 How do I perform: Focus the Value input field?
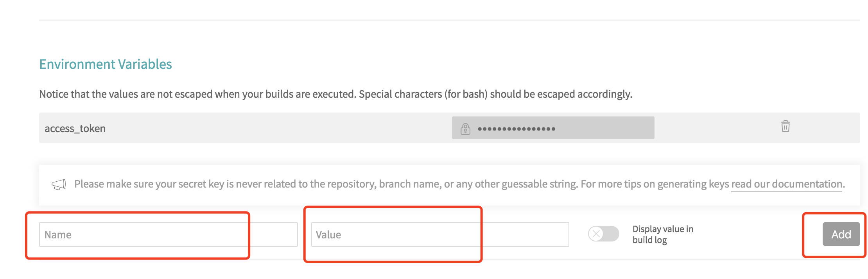point(440,234)
